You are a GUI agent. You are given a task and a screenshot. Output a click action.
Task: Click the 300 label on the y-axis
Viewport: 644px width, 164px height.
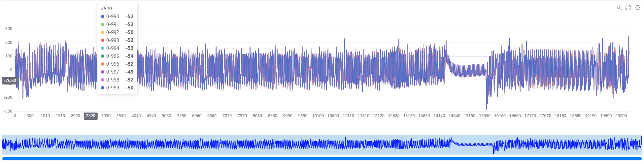pyautogui.click(x=9, y=29)
